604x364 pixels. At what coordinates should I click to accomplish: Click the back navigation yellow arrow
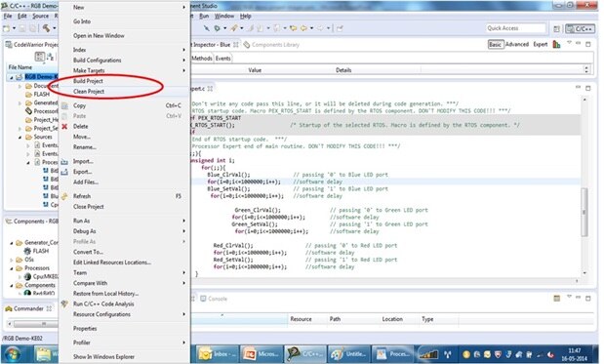293,28
